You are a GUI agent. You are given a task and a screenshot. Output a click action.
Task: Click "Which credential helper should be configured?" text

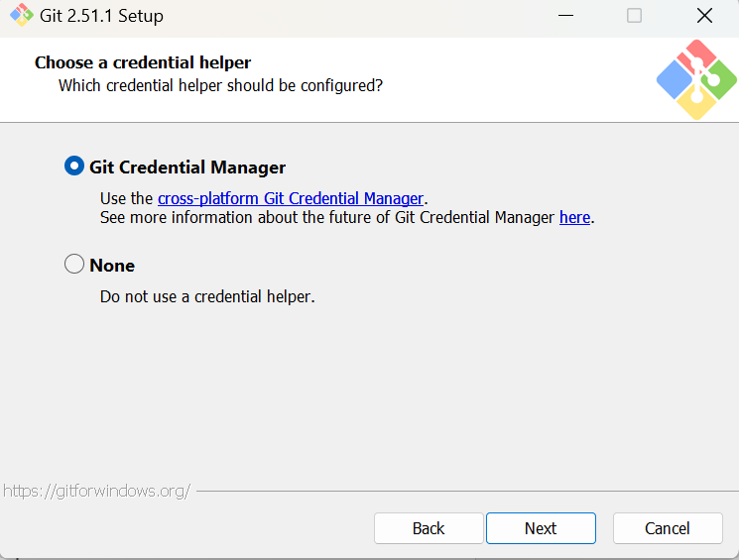pos(220,85)
